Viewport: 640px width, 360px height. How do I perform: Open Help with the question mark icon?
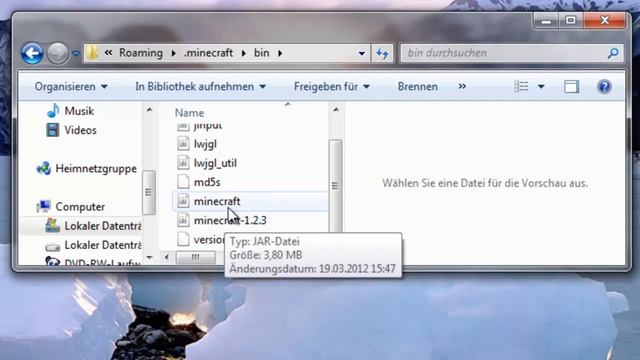click(x=604, y=87)
